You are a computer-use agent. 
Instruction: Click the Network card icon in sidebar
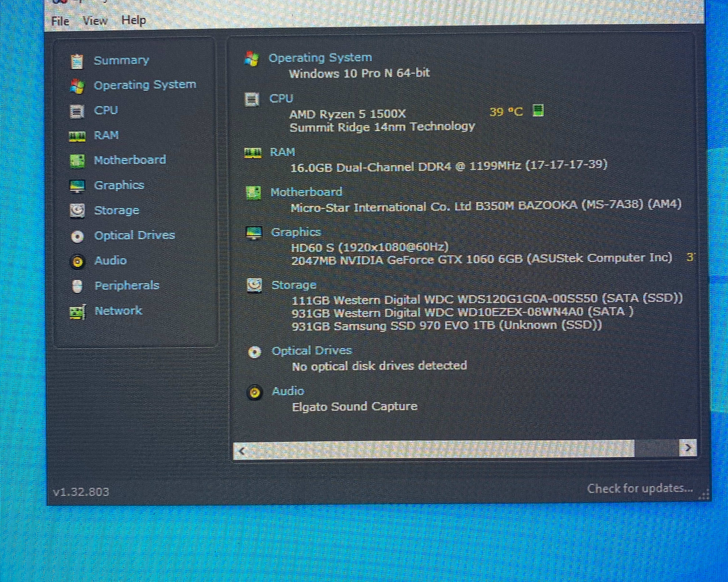tap(78, 312)
